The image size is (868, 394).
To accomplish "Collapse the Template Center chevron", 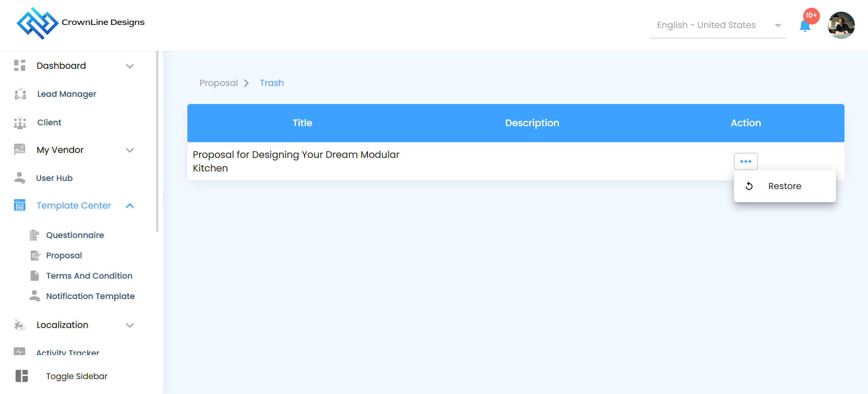I will pyautogui.click(x=130, y=206).
